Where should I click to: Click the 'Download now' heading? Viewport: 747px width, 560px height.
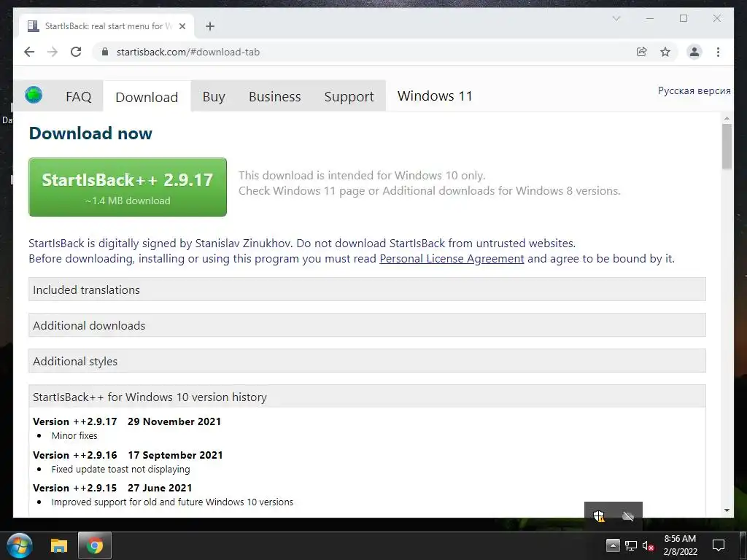coord(90,133)
